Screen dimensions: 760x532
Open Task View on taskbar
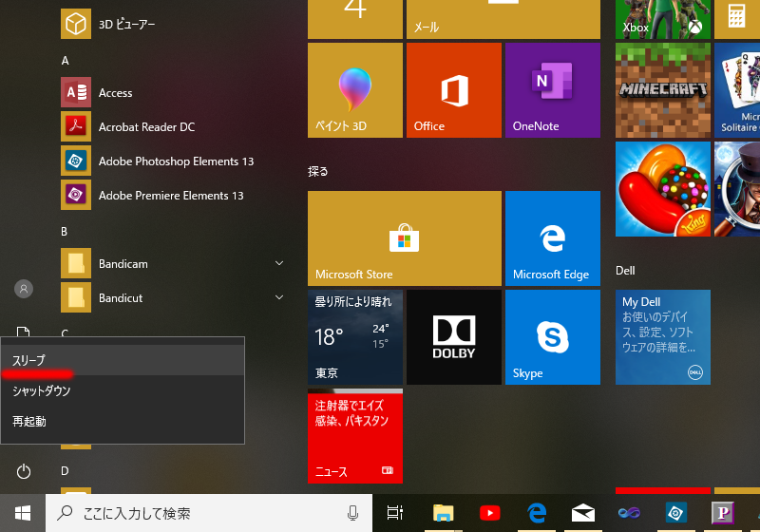point(395,513)
